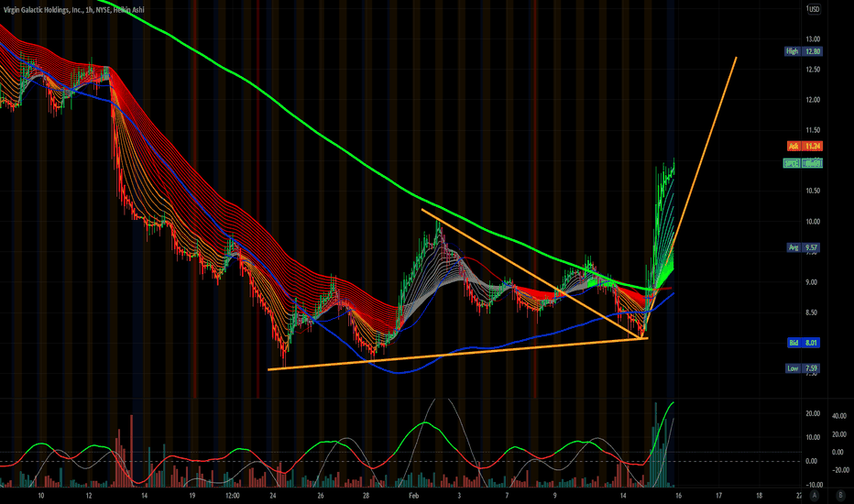The width and height of the screenshot is (854, 504).
Task: Click the -20.00 indicator scale label
Action: [x=839, y=470]
